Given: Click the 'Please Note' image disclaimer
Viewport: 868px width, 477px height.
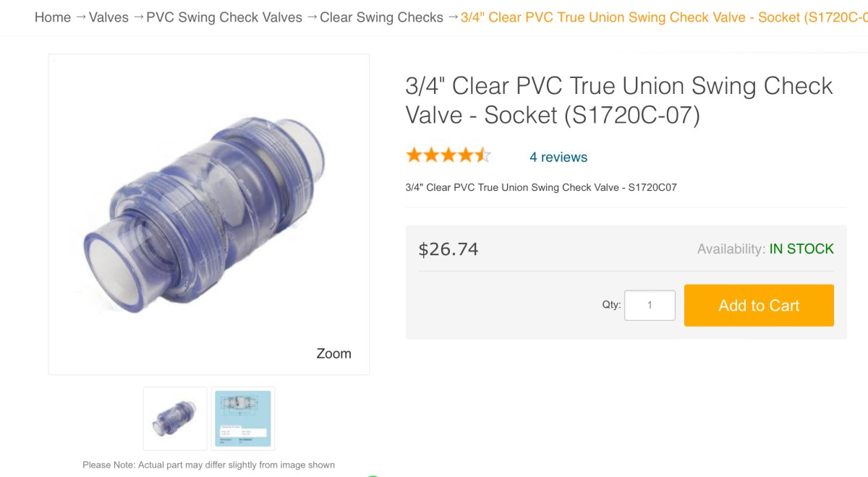Looking at the screenshot, I should pos(208,465).
